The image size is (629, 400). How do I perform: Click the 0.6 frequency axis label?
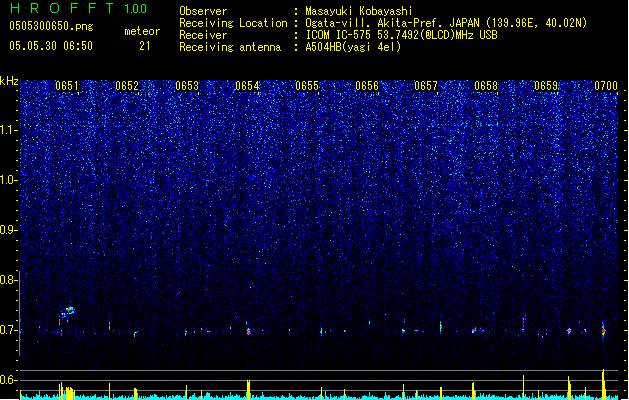pyautogui.click(x=9, y=380)
